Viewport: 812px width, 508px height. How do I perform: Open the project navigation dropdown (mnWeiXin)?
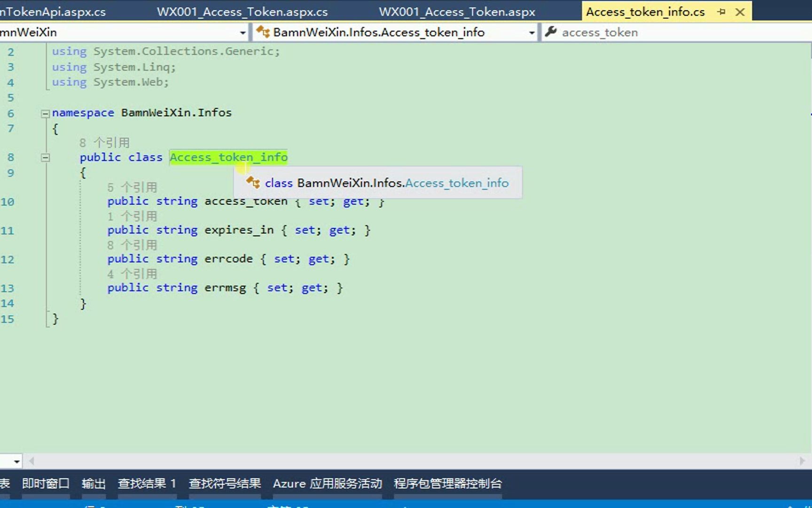(242, 32)
